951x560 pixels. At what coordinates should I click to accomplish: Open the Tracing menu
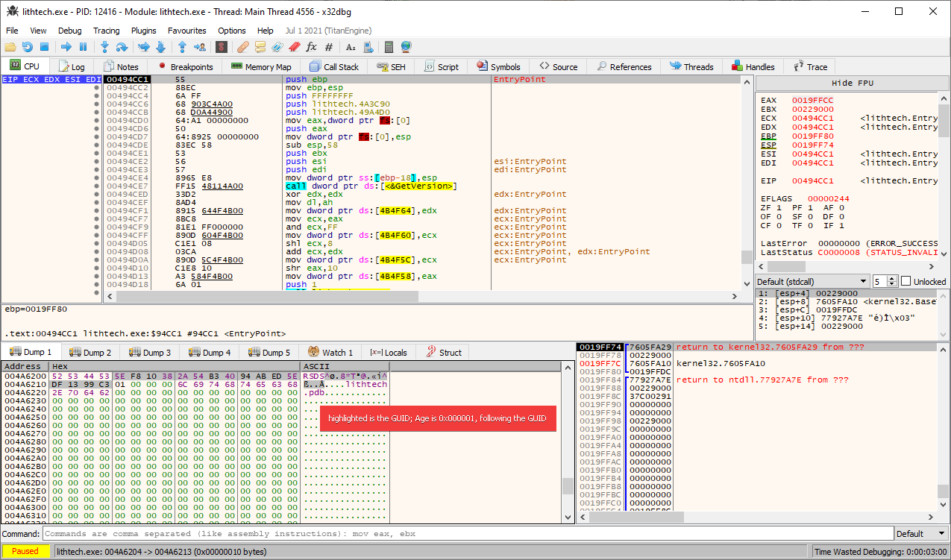click(x=107, y=31)
